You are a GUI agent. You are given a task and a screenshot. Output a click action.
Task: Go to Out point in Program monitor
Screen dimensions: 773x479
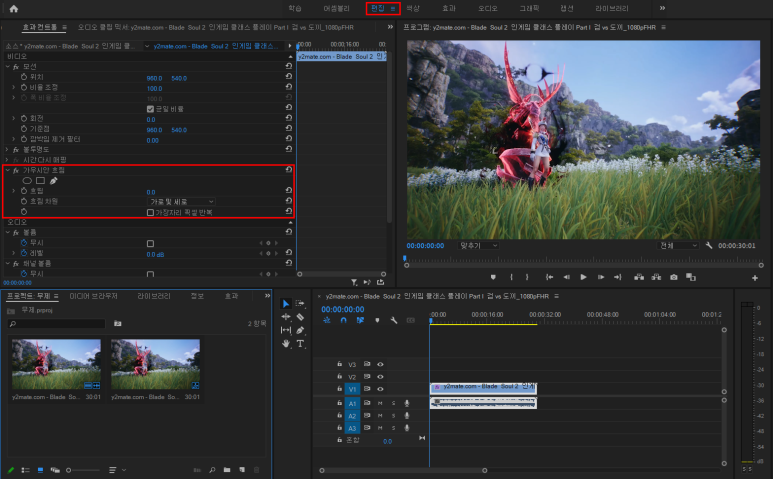tap(618, 277)
